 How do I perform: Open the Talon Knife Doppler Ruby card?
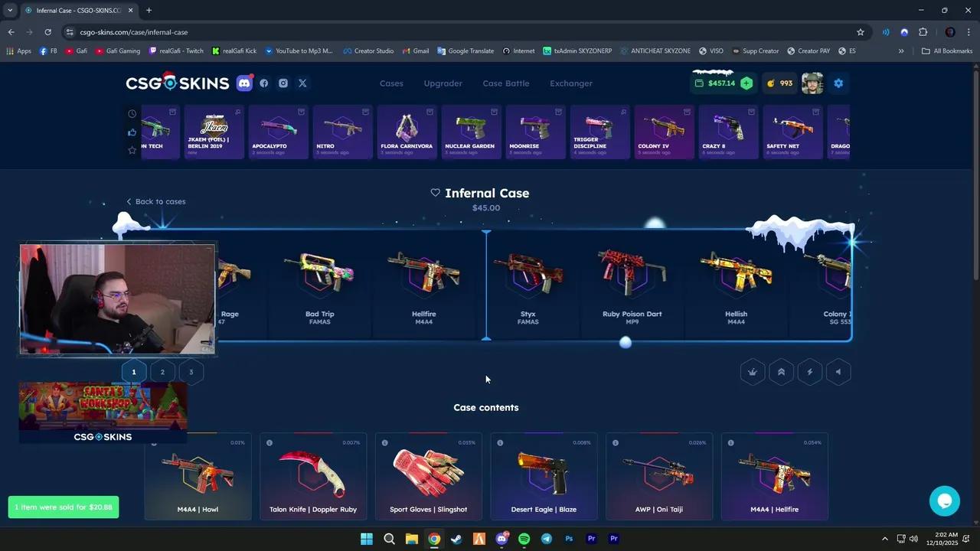point(313,477)
